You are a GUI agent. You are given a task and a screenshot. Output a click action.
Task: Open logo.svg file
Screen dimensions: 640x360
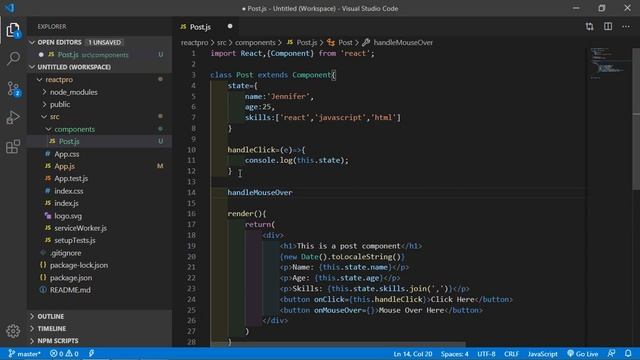click(100, 216)
